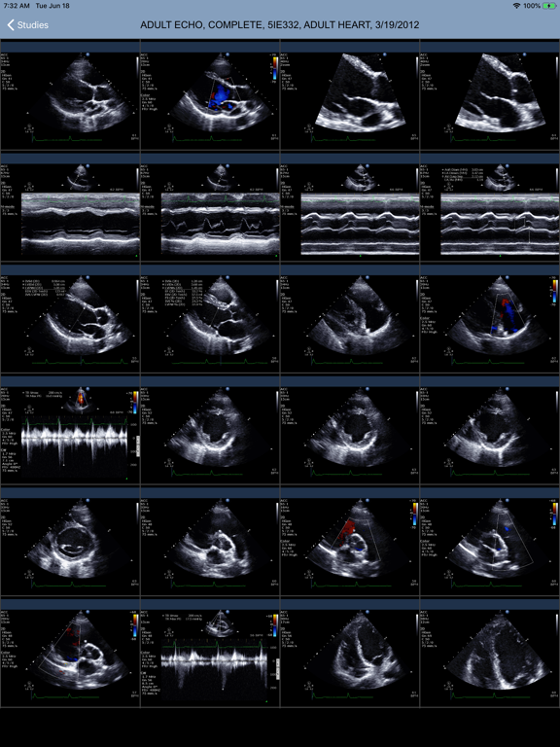
Task: Open fourth thumbnail in fourth row, short-axis view
Action: [x=490, y=430]
